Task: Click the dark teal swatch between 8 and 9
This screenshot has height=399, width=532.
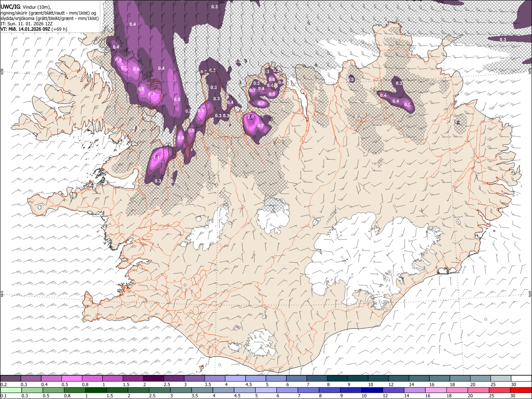Action: point(337,379)
